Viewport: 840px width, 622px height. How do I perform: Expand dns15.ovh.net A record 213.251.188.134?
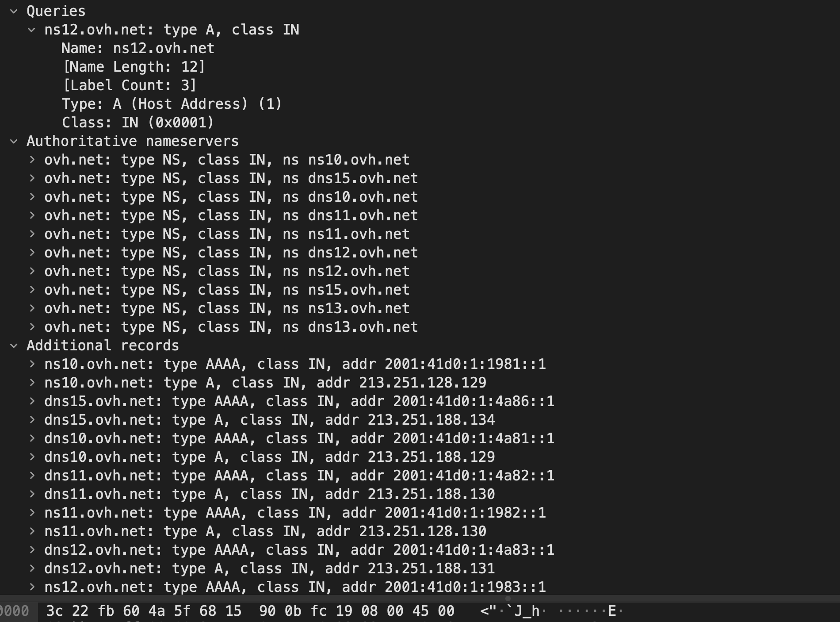[32, 420]
